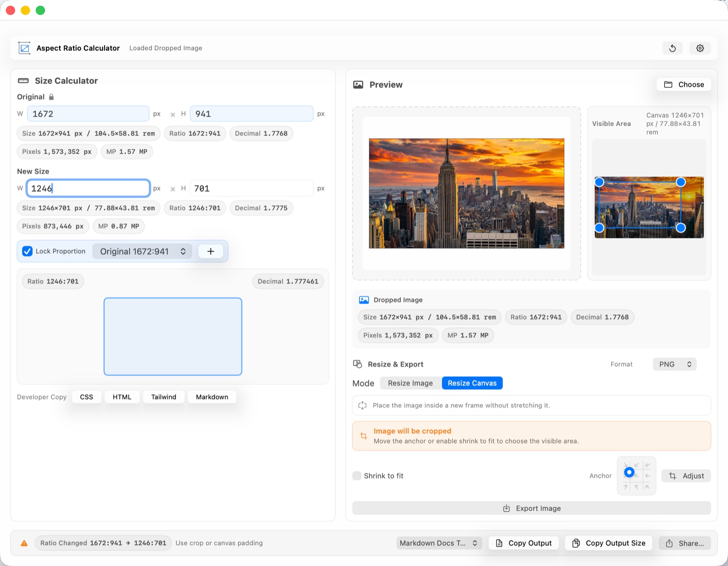Add a custom ratio with the plus button

pyautogui.click(x=211, y=251)
